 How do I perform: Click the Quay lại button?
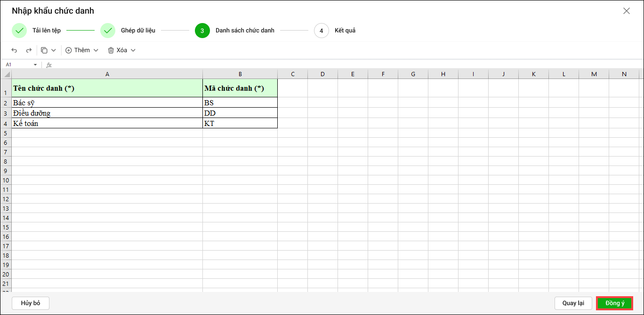(573, 303)
